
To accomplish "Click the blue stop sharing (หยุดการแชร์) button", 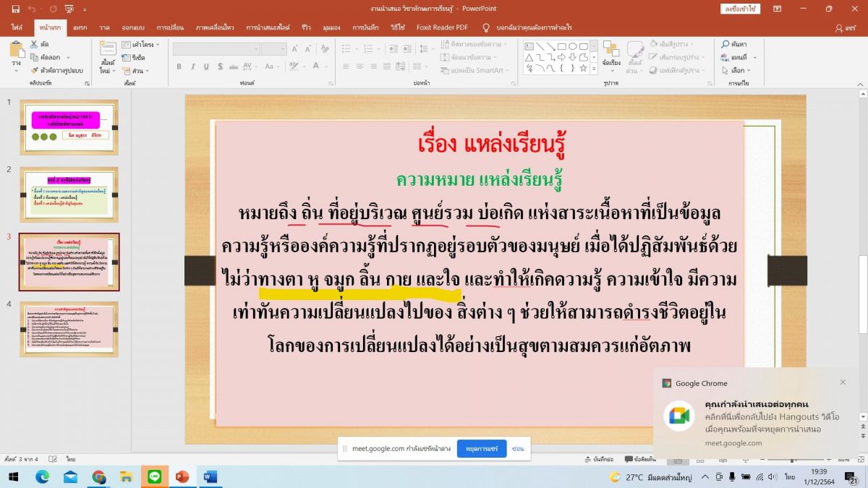I will [x=482, y=448].
